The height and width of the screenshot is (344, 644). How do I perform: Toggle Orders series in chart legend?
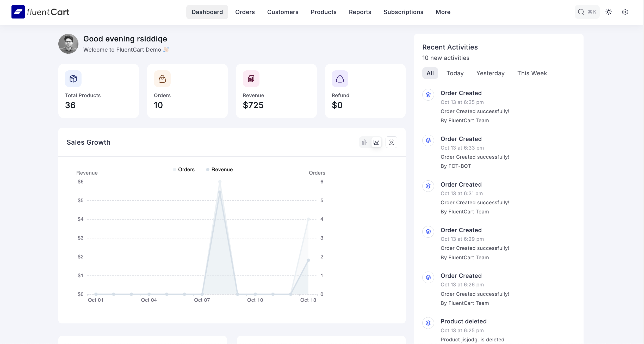click(x=184, y=170)
